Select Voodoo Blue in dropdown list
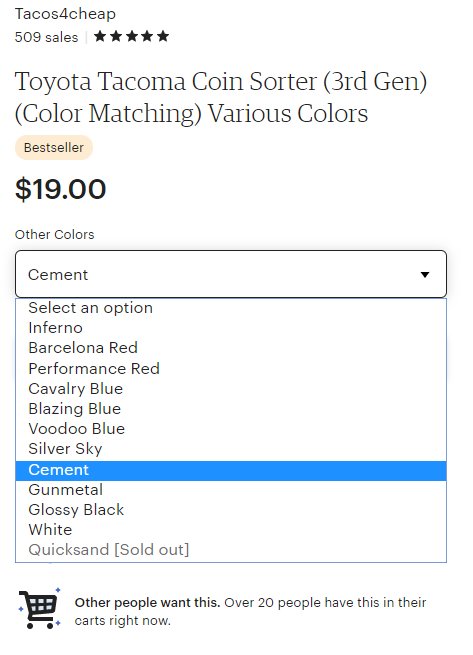Screen dimensions: 473x655 point(231,429)
